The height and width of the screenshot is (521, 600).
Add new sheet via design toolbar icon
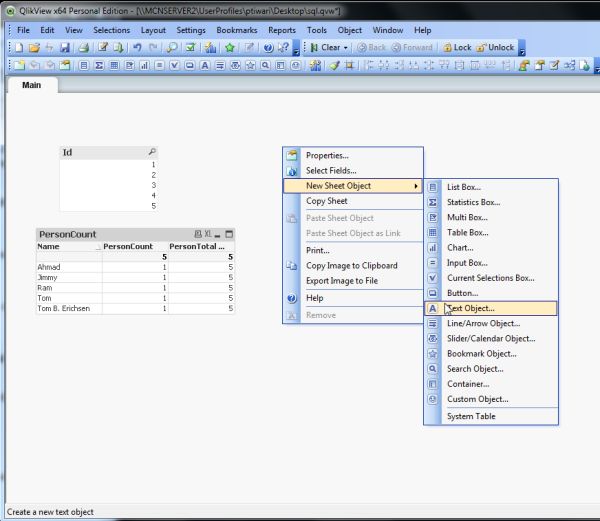[x=19, y=65]
